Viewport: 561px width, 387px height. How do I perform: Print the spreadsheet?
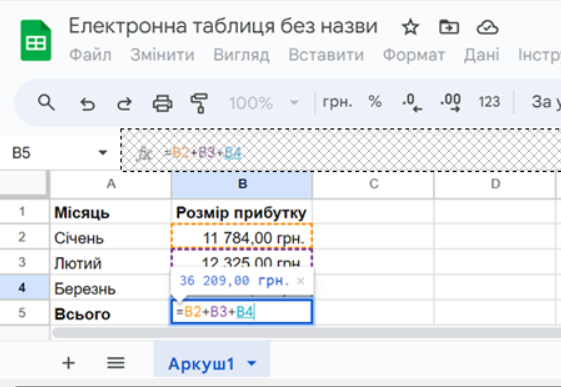click(x=163, y=103)
